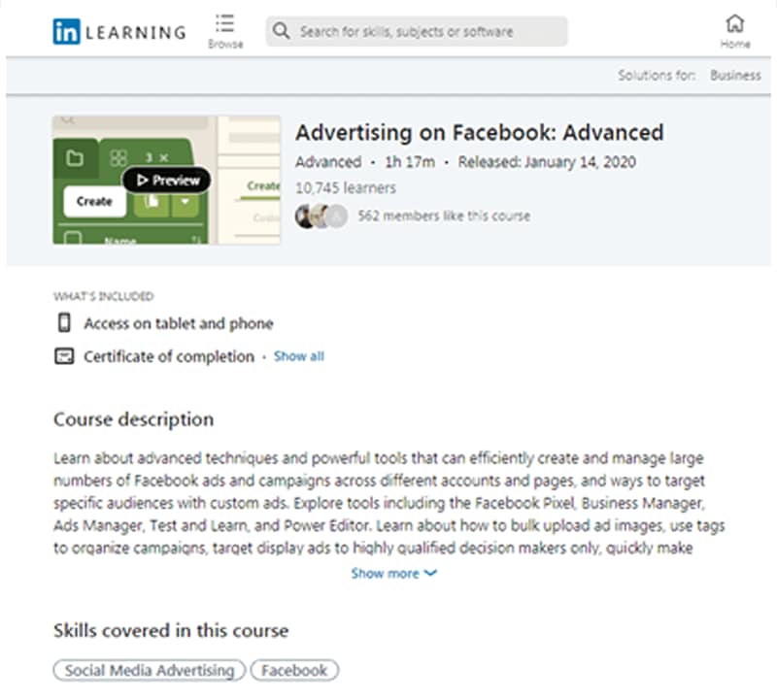Click the LEARNING wordmark in header
The width and height of the screenshot is (777, 700).
135,32
